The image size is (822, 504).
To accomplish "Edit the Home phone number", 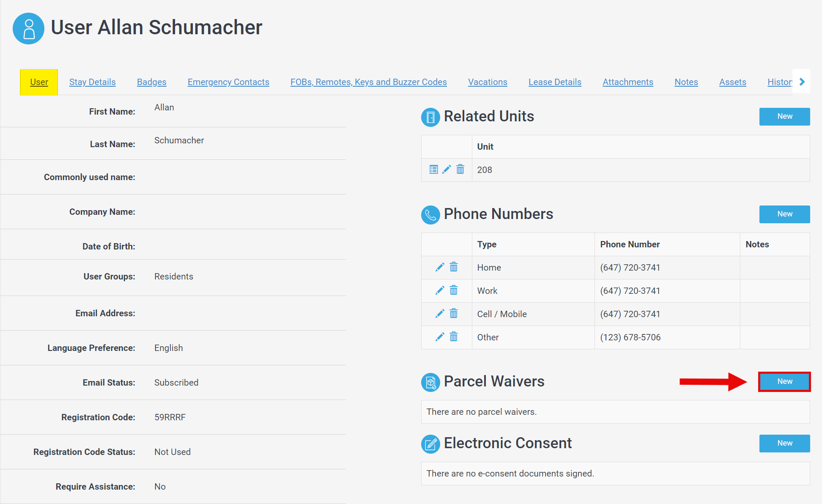I will [439, 267].
